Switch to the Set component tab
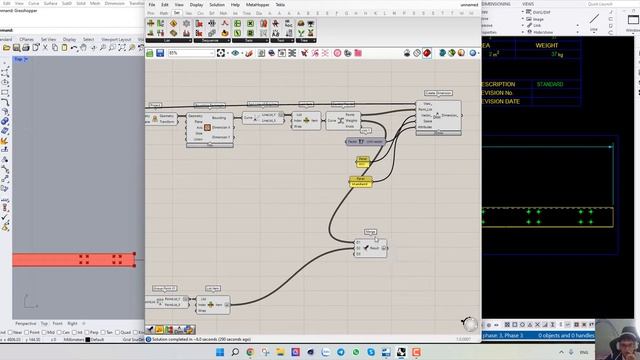The image size is (640, 360). point(177,13)
